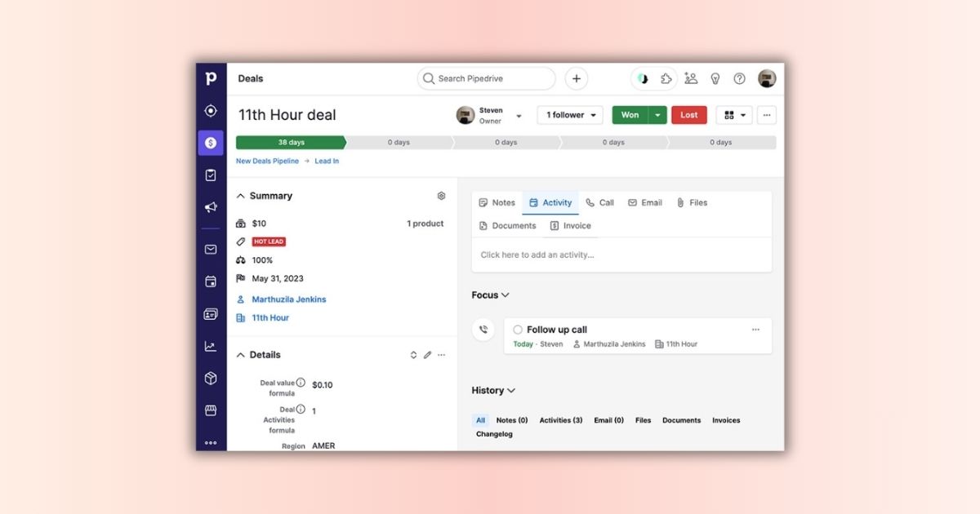This screenshot has height=514, width=980.
Task: Open Summary settings gear icon
Action: point(441,196)
